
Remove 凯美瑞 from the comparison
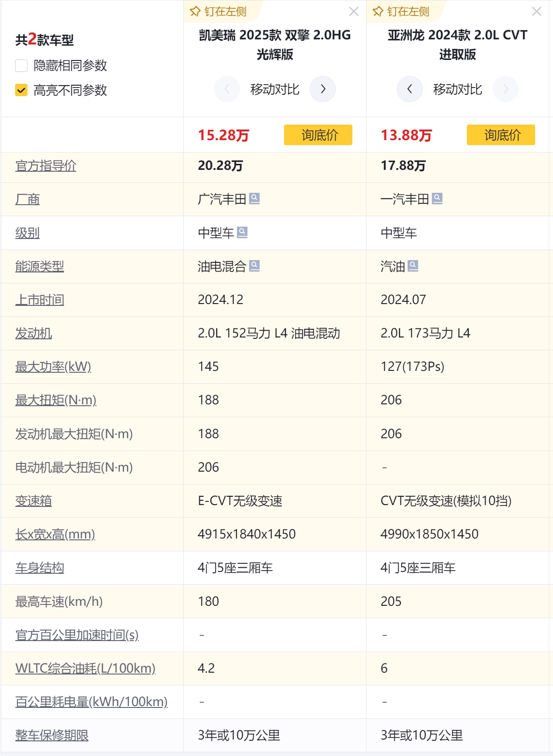354,11
